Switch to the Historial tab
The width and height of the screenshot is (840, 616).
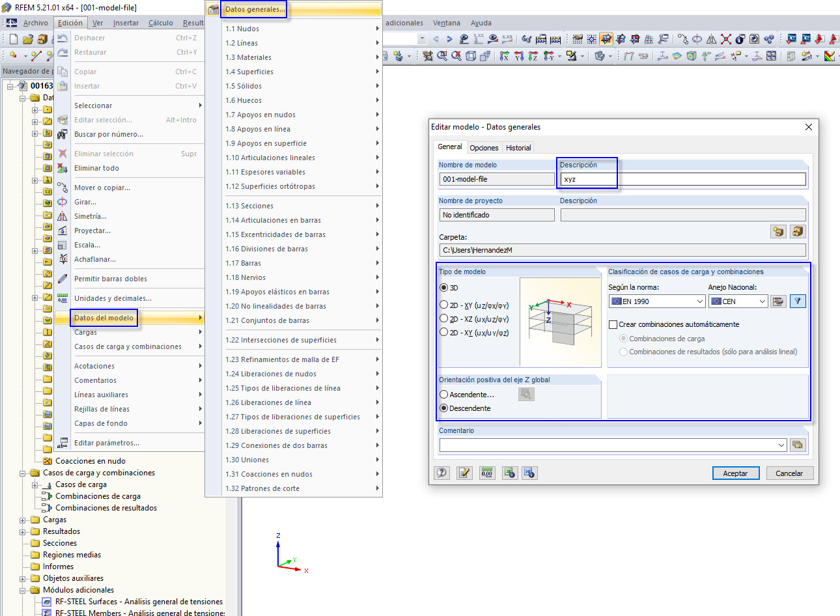518,148
